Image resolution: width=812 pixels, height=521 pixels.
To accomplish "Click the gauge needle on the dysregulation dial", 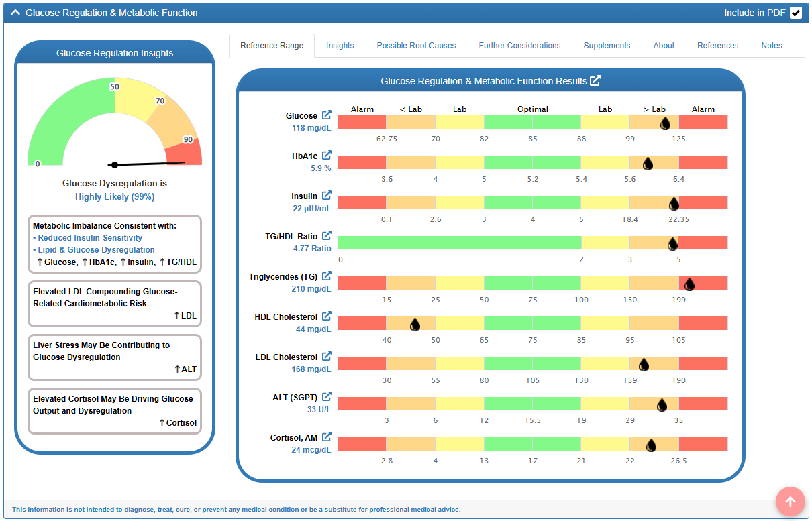I will pos(148,164).
